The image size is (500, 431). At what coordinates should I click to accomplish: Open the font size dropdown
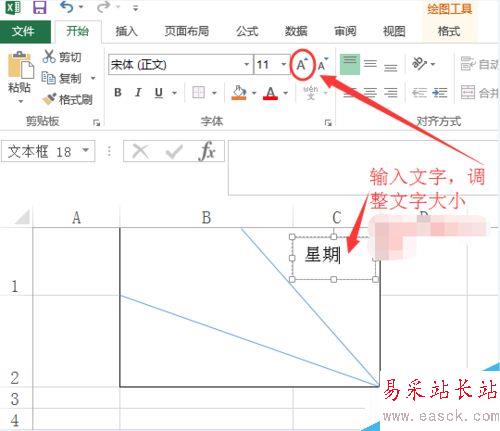coord(284,64)
